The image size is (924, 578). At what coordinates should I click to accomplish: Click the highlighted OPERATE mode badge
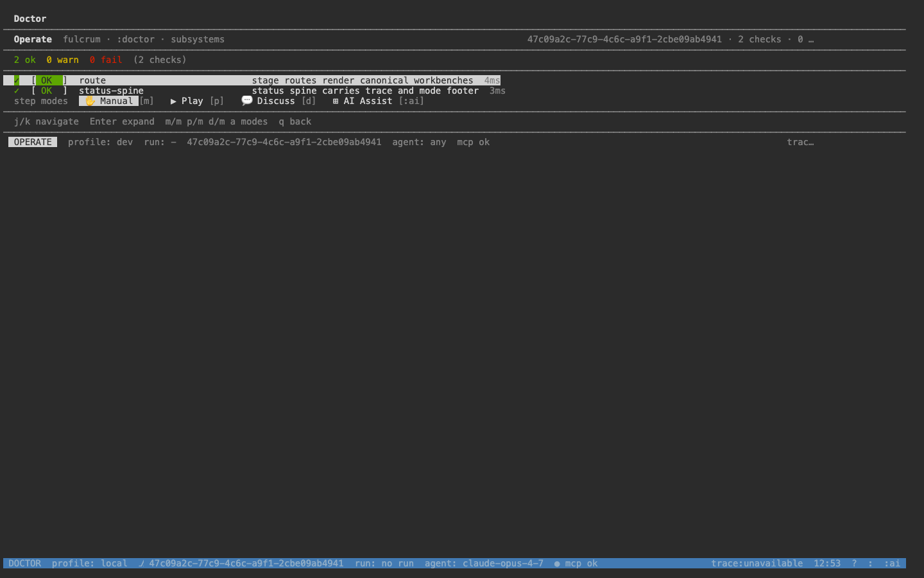pyautogui.click(x=33, y=142)
